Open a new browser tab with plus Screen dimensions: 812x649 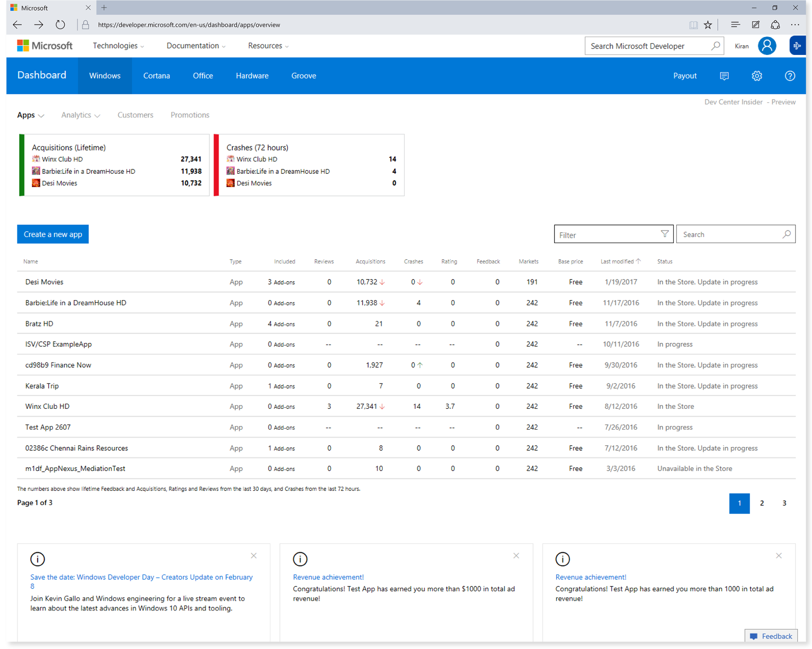click(x=104, y=8)
